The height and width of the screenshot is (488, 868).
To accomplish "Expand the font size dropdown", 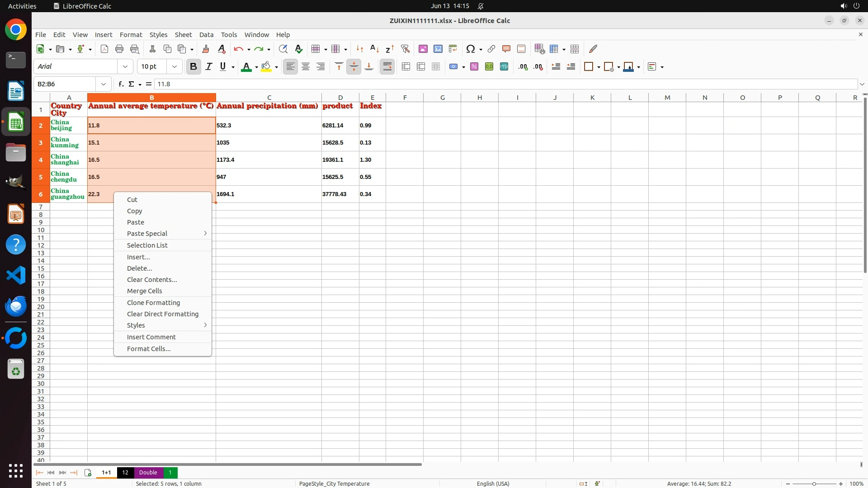I will point(174,66).
